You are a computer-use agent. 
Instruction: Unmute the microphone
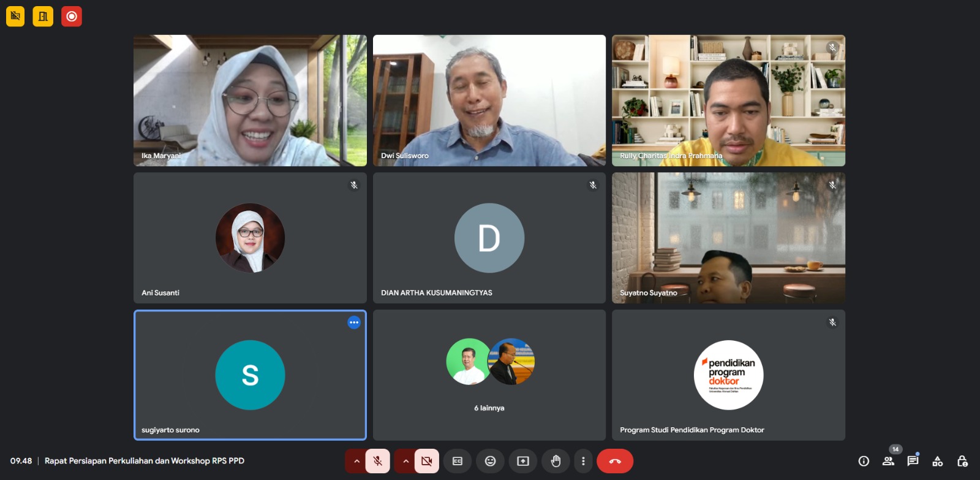(x=378, y=461)
